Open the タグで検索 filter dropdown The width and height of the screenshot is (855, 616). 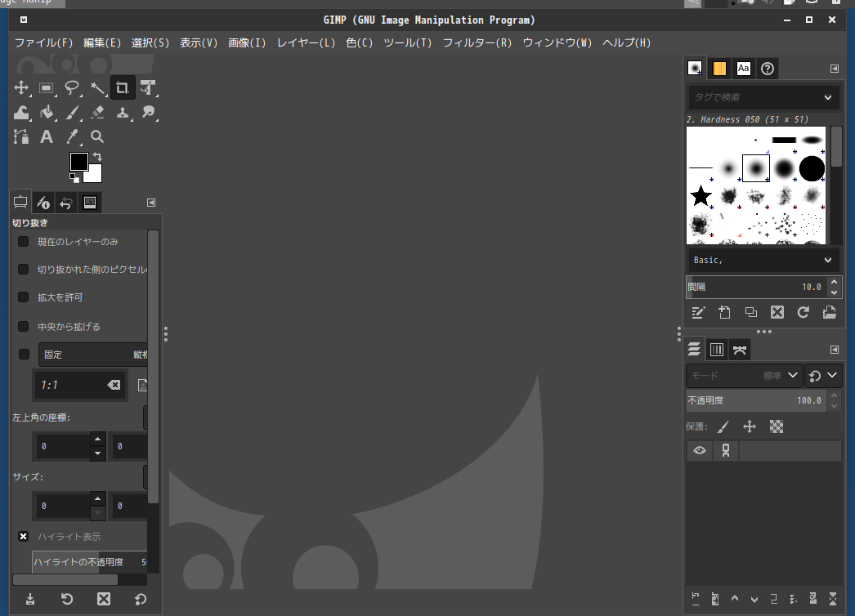click(x=828, y=98)
